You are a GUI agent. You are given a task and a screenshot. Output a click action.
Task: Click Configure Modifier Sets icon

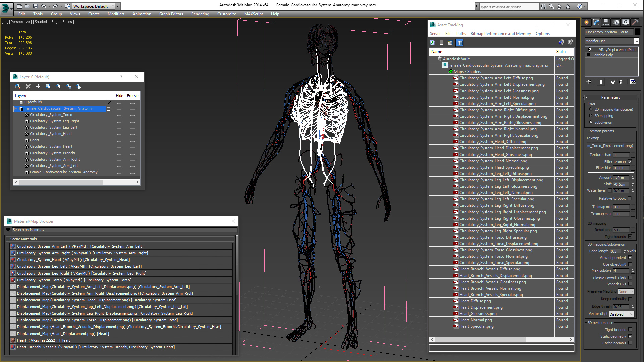coord(633,82)
